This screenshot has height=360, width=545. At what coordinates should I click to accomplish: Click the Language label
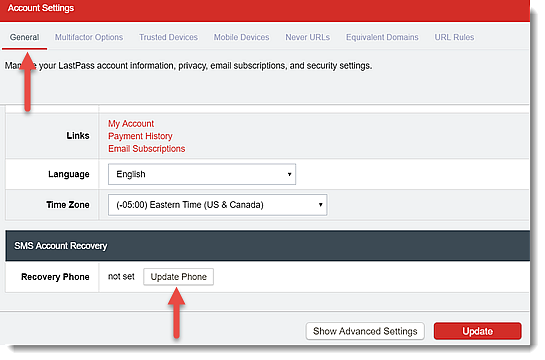69,174
